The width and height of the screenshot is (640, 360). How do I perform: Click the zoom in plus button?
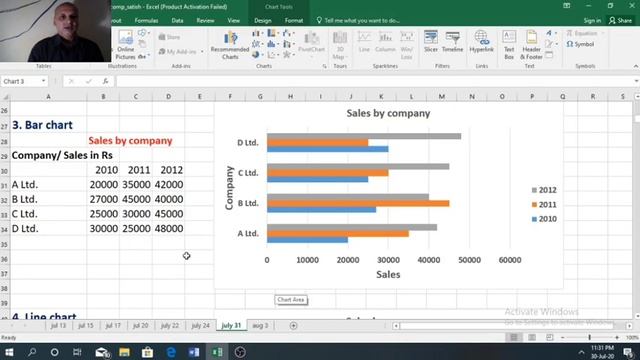(x=617, y=338)
